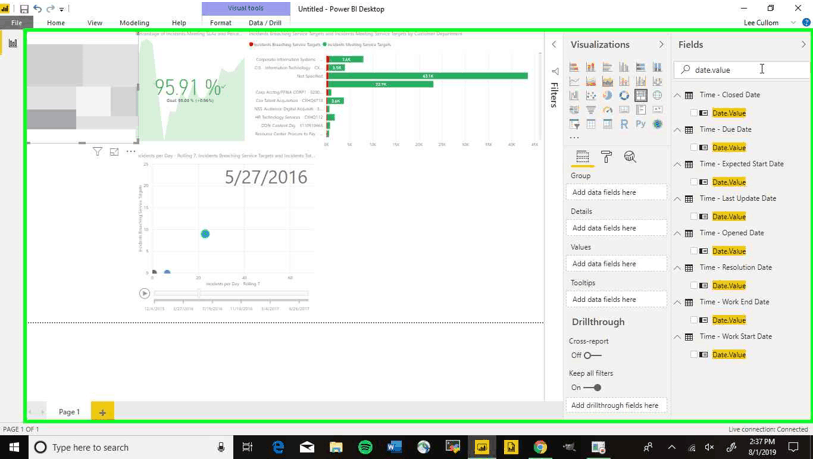Turn off Keep all filters toggle
Viewport: 815px width, 461px height.
tap(592, 388)
